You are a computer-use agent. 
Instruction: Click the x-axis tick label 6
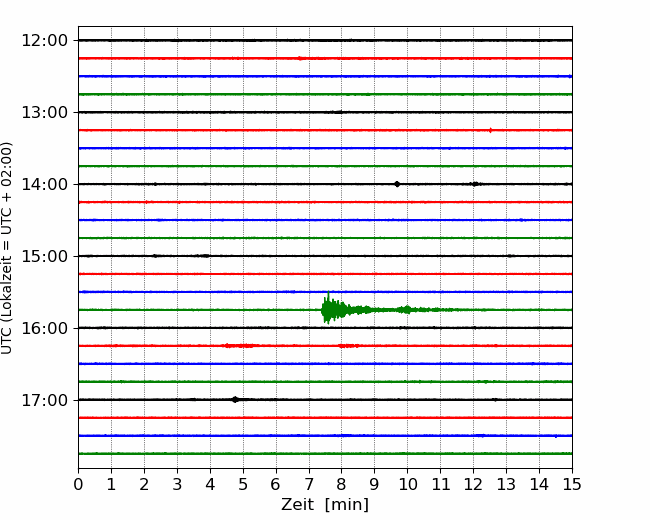tap(276, 484)
